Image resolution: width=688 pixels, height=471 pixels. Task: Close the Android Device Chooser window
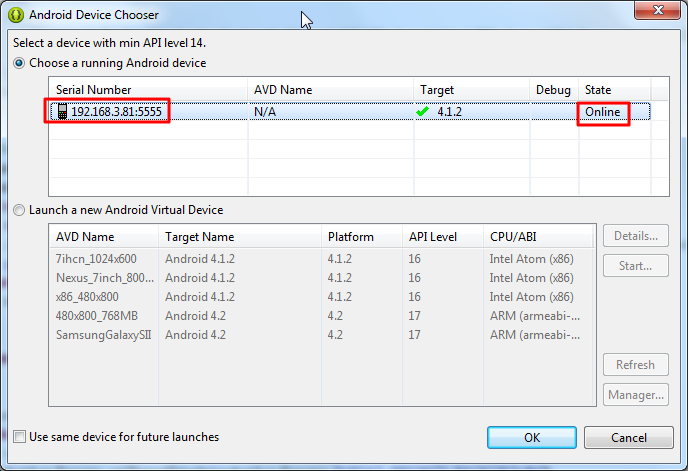[657, 10]
